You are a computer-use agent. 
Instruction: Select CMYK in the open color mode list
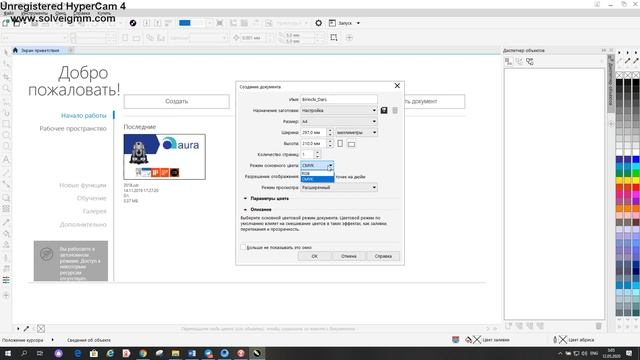tap(317, 179)
